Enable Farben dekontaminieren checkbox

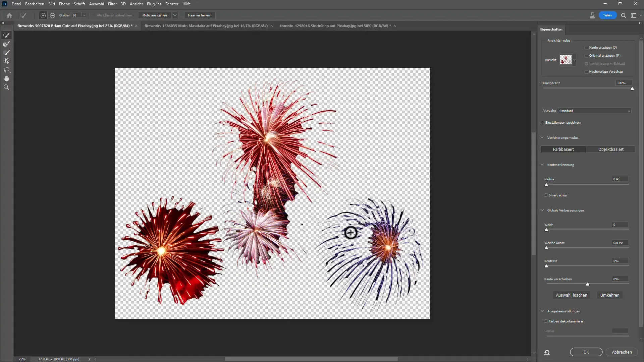(546, 321)
